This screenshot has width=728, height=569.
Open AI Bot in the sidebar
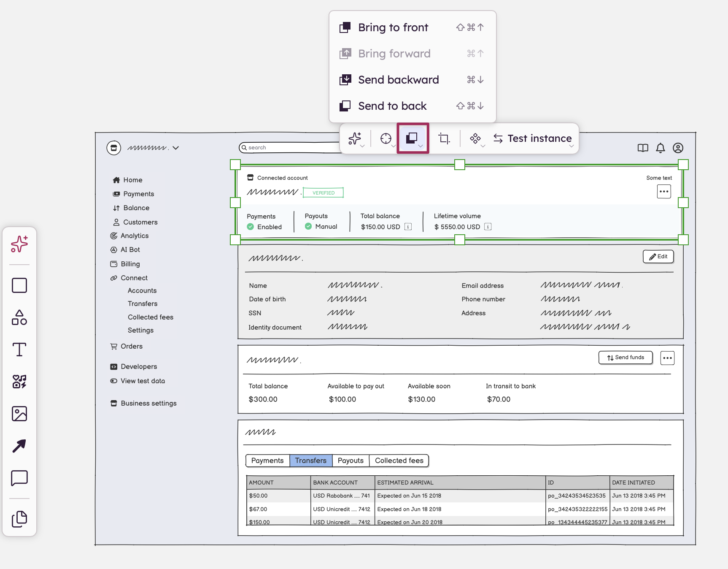click(125, 249)
